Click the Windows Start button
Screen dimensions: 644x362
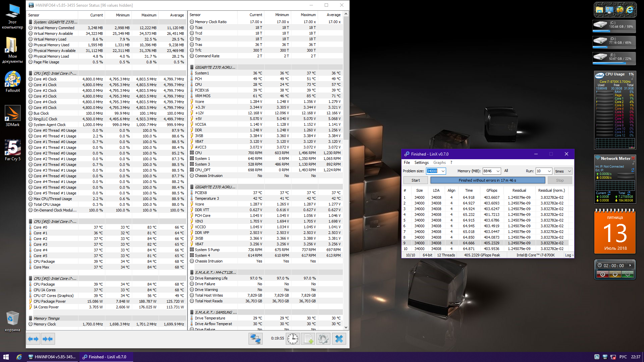pos(6,357)
